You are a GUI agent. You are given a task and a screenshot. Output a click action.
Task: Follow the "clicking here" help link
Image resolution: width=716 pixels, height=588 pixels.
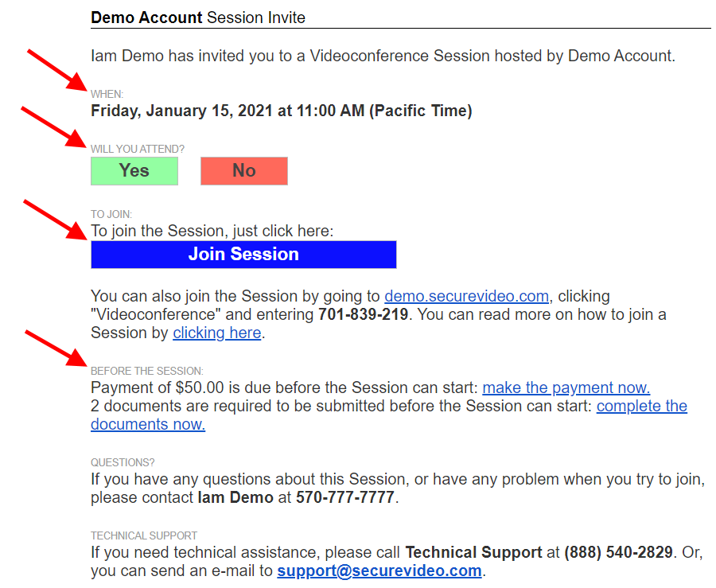point(217,333)
